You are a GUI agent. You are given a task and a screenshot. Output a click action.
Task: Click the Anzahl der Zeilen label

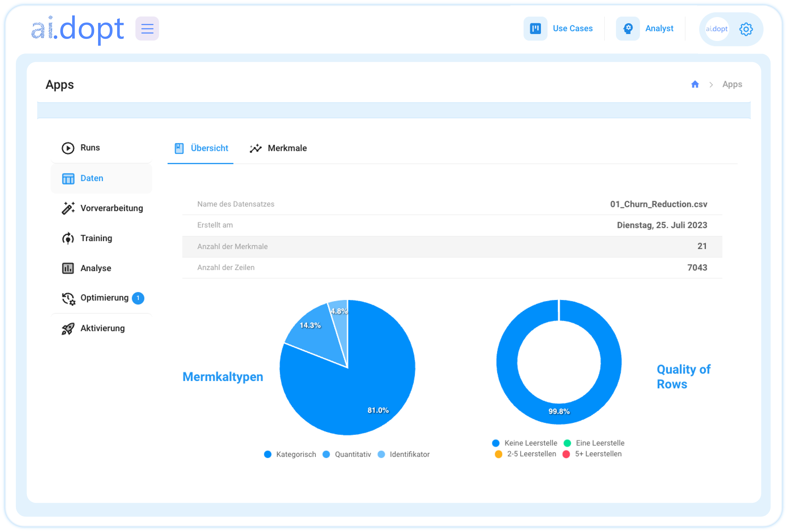[226, 267]
